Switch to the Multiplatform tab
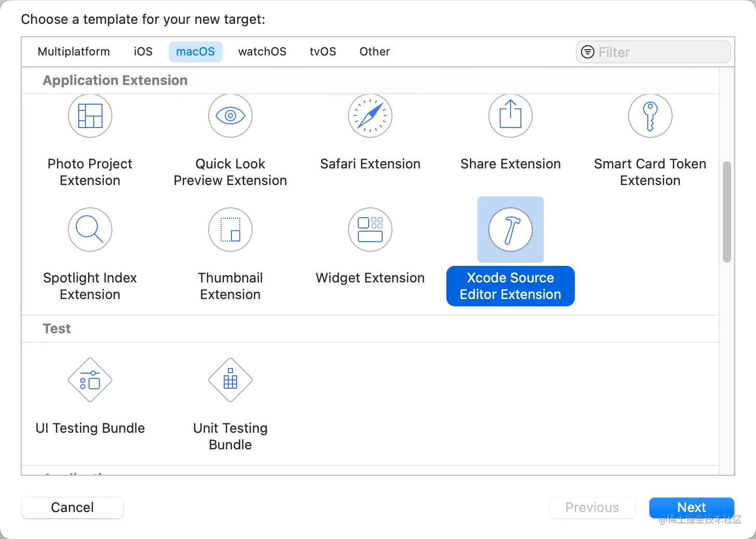This screenshot has height=539, width=756. pos(74,52)
